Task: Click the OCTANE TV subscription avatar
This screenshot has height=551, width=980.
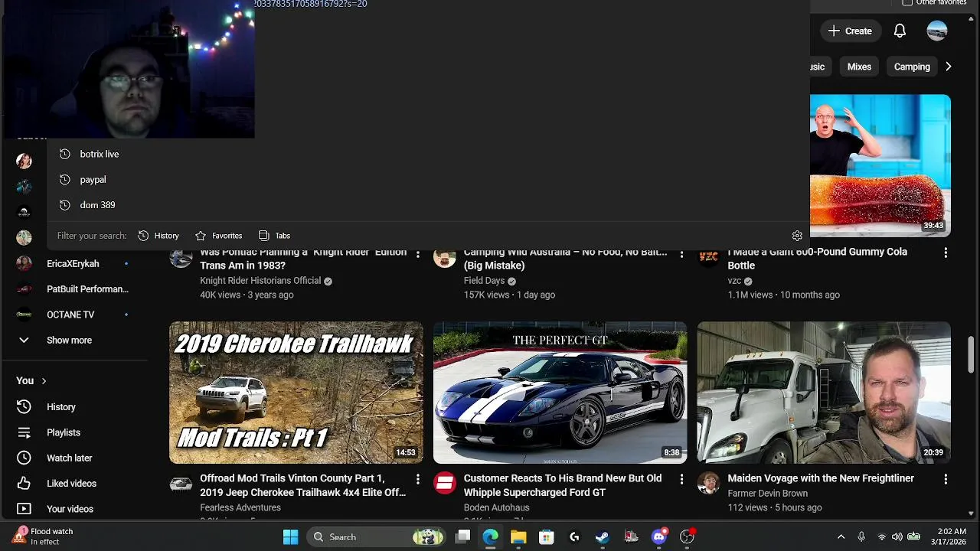Action: [x=24, y=315]
